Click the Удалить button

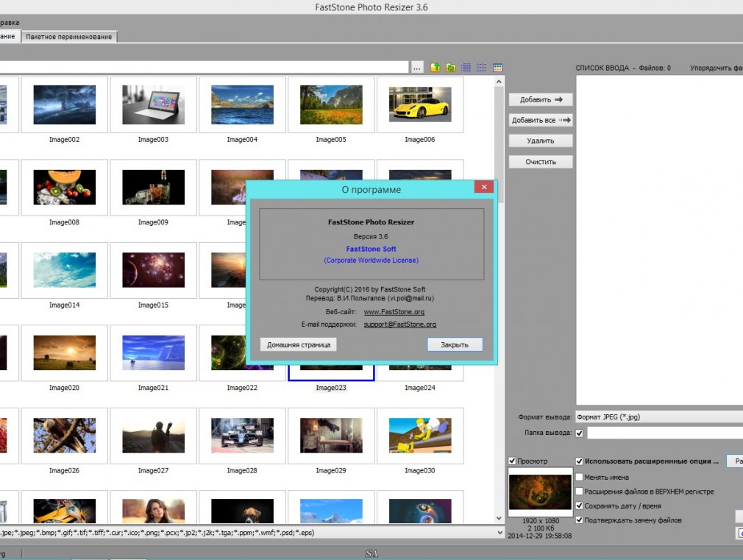(541, 141)
